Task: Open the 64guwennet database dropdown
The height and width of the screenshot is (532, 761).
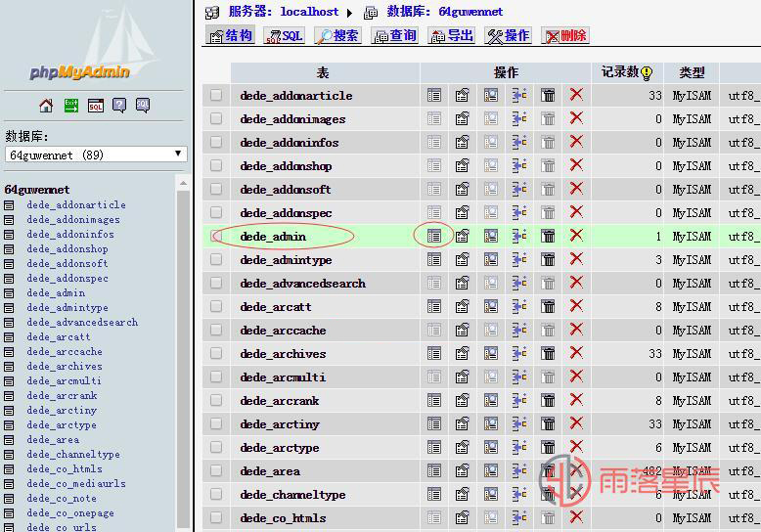Action: point(96,155)
